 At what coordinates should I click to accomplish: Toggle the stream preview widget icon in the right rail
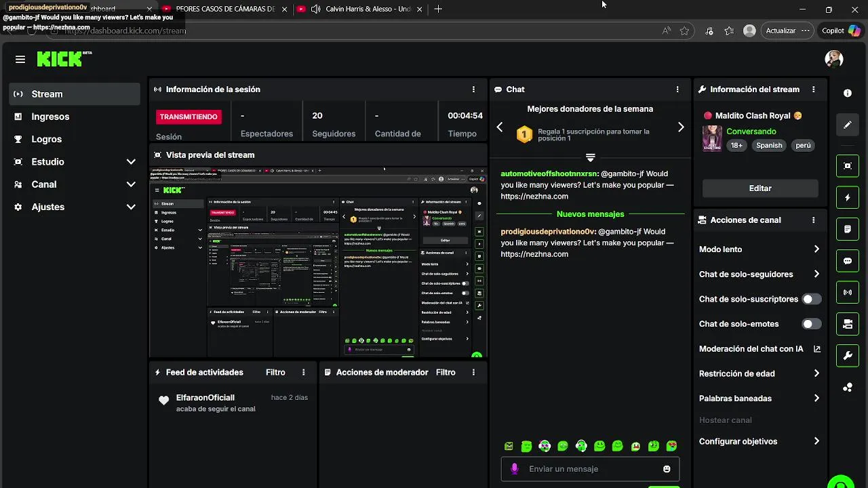tap(848, 166)
